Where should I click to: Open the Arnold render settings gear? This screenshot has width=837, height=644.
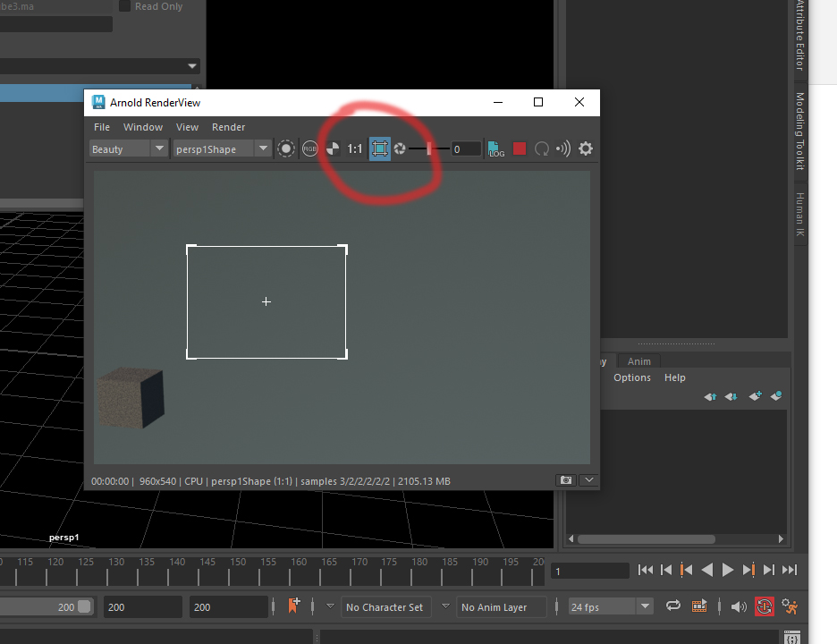585,148
